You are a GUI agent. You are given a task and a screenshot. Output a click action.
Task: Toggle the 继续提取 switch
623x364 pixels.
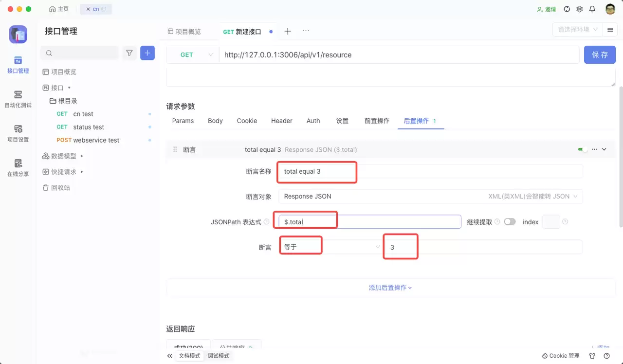(510, 222)
